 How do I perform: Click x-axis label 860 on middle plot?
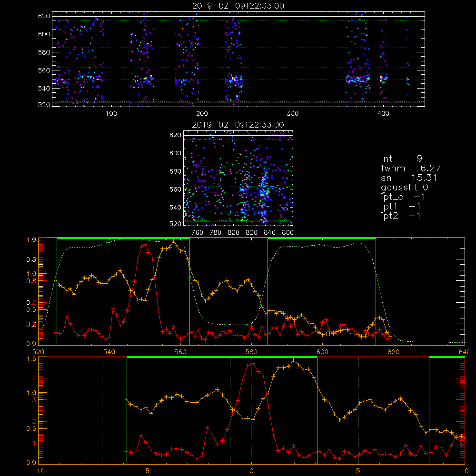click(x=288, y=233)
